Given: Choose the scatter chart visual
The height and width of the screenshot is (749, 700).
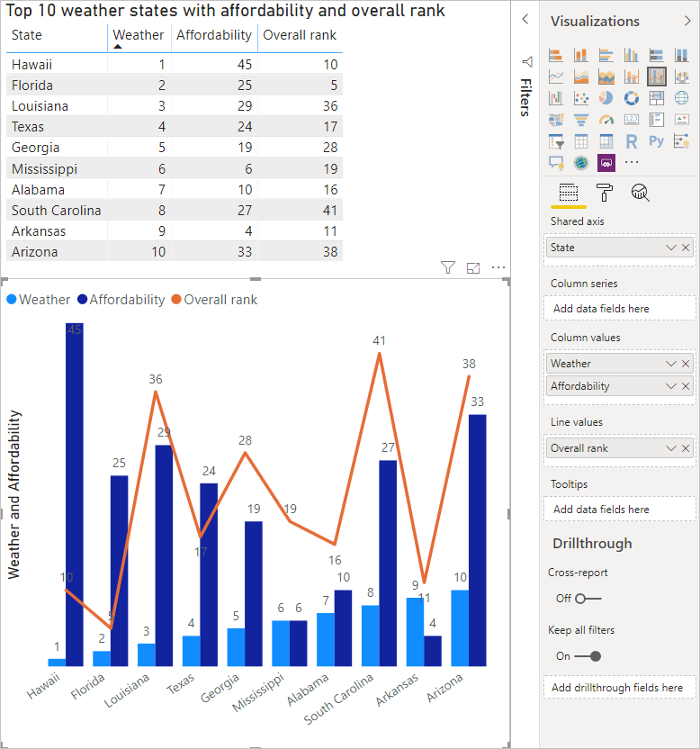Looking at the screenshot, I should click(x=580, y=98).
